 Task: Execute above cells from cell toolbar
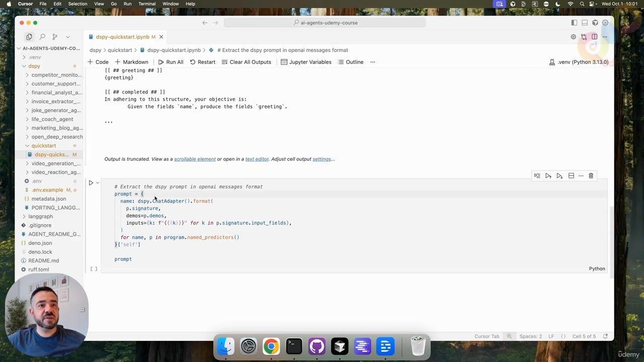pos(548,176)
